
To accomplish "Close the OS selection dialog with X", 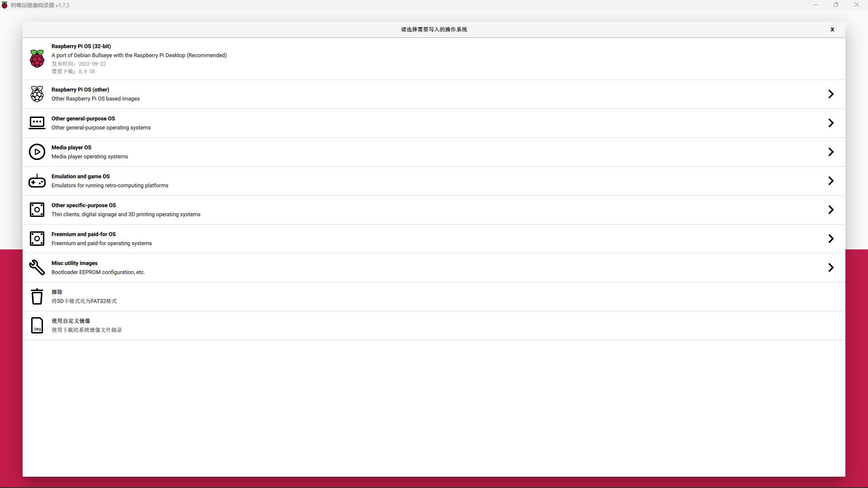I will (832, 29).
